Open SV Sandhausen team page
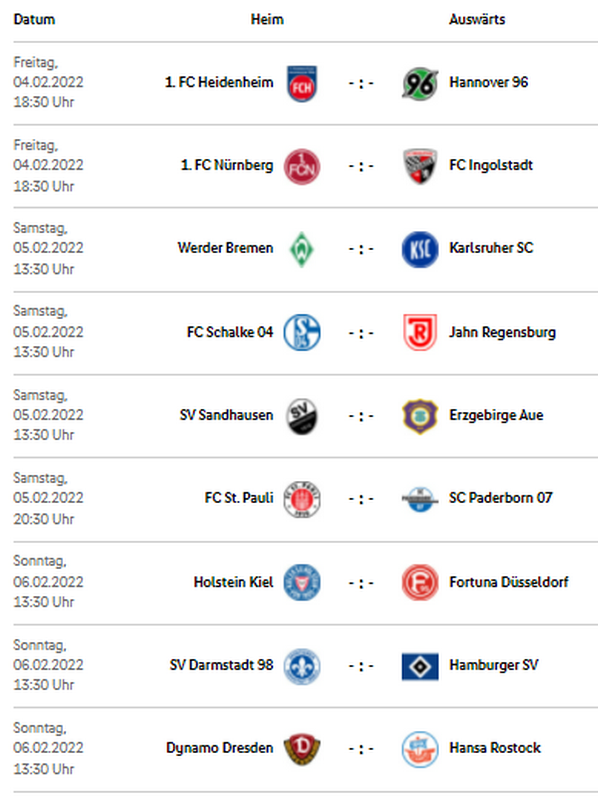Image resolution: width=598 pixels, height=800 pixels. (227, 415)
